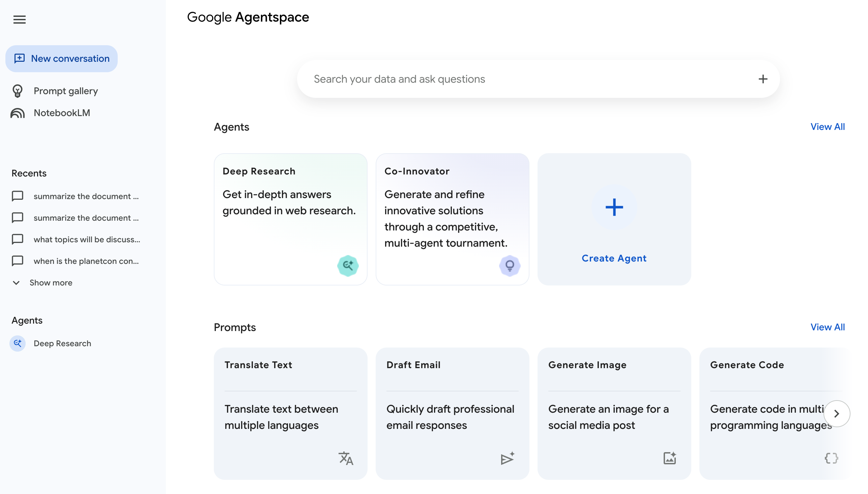
Task: Click chat icon of first 'summarize the document' entry
Action: 18,196
